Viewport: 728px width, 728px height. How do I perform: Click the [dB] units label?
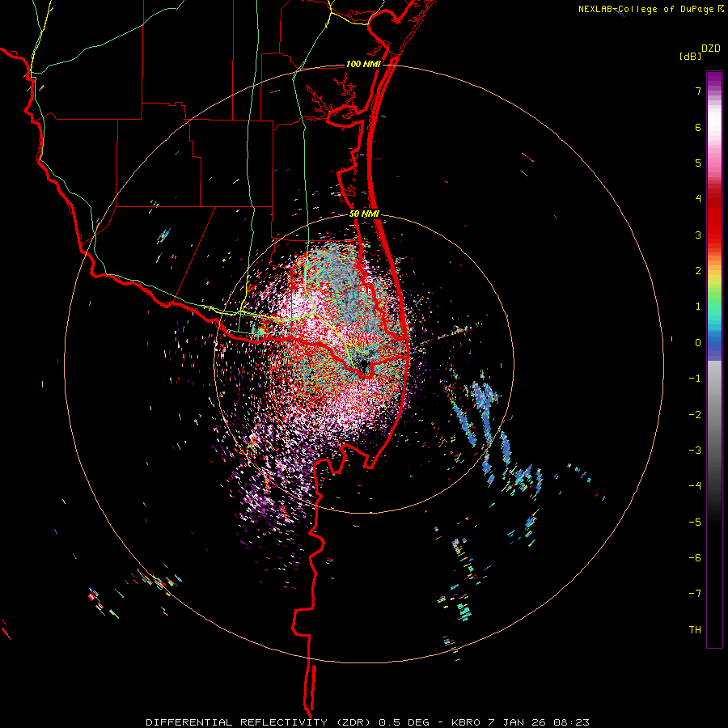[x=691, y=57]
